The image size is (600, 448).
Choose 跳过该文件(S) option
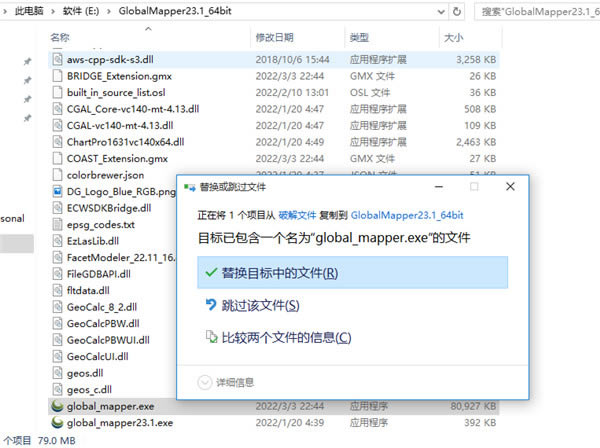coord(253,305)
